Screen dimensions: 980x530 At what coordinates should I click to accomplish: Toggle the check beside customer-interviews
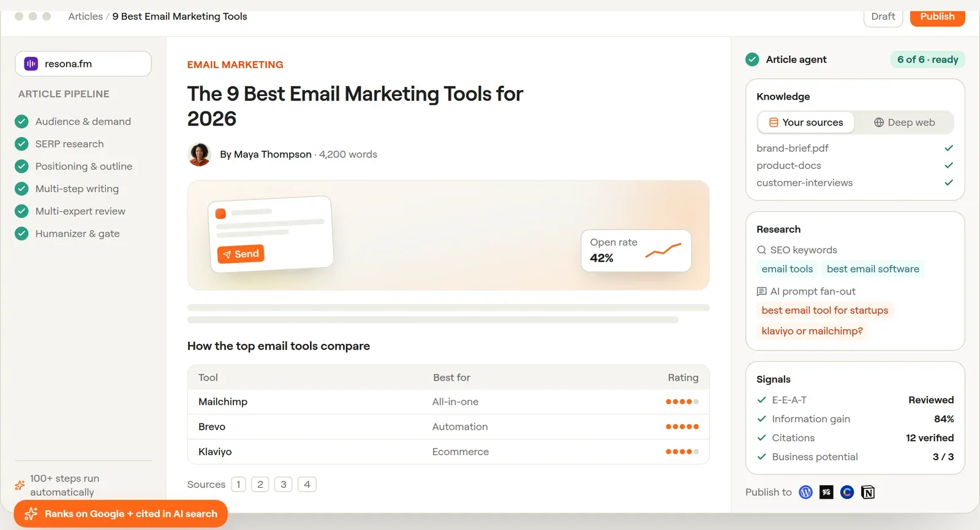pos(949,182)
